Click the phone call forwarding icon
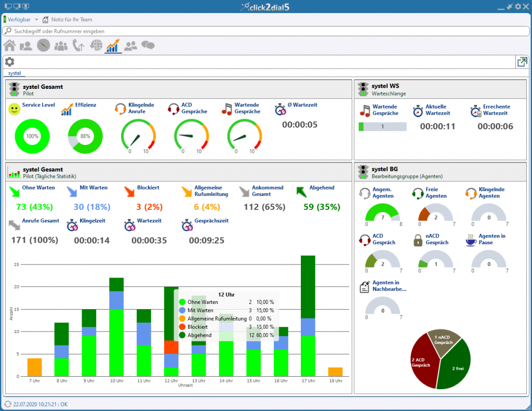The image size is (532, 411). pos(78,46)
